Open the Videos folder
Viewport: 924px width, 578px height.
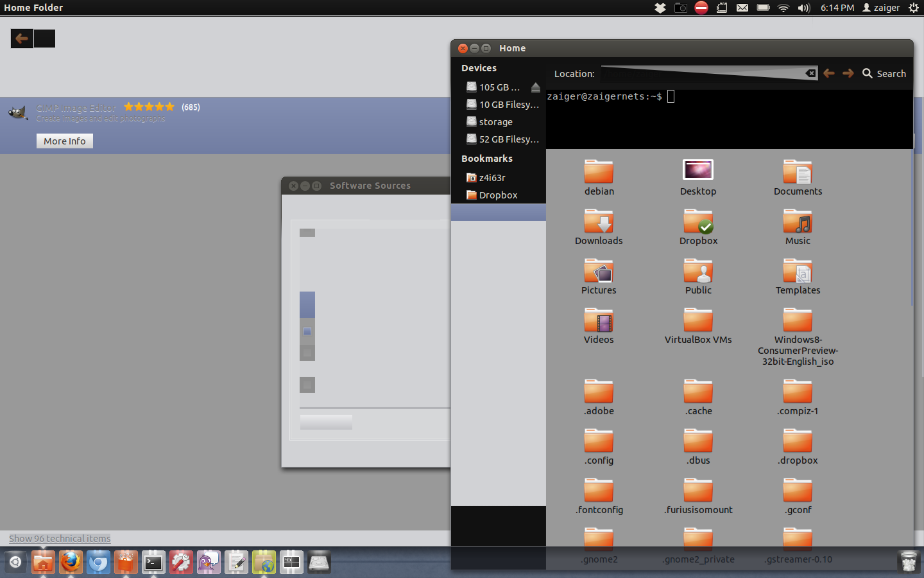pyautogui.click(x=599, y=326)
